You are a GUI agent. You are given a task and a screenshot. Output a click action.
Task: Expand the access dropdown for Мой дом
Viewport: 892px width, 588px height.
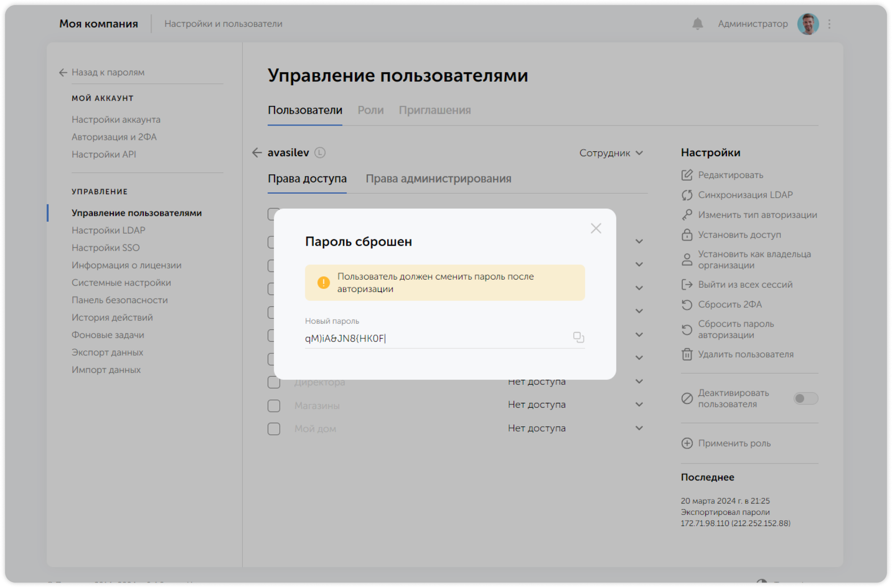coord(639,428)
